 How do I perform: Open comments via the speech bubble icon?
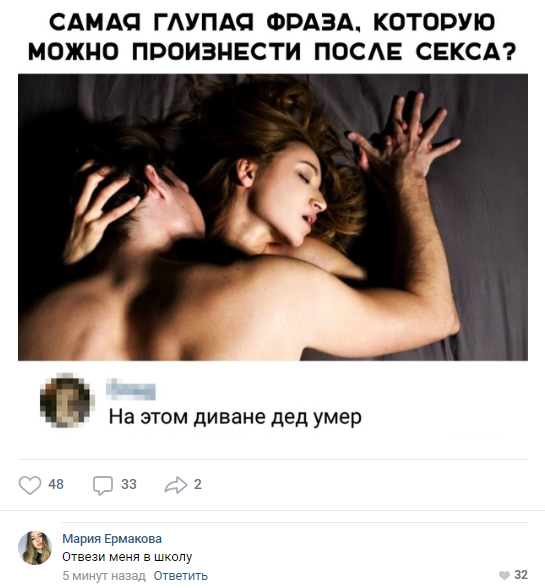(102, 485)
